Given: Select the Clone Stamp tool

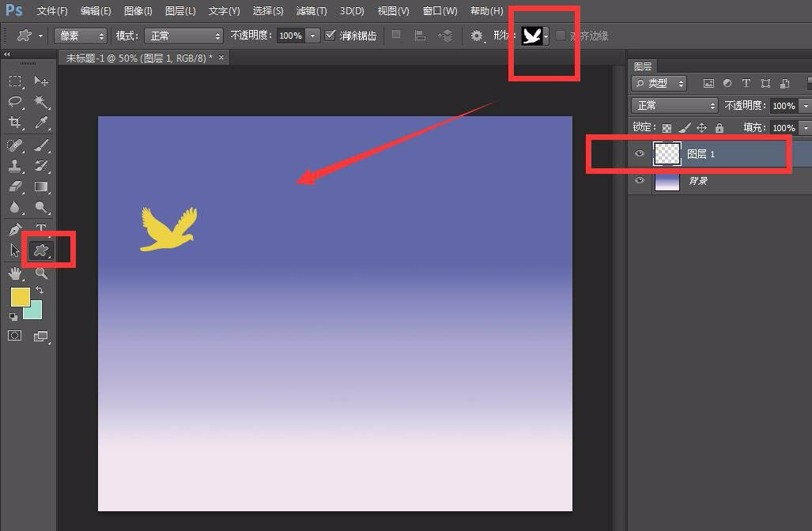Looking at the screenshot, I should tap(15, 166).
